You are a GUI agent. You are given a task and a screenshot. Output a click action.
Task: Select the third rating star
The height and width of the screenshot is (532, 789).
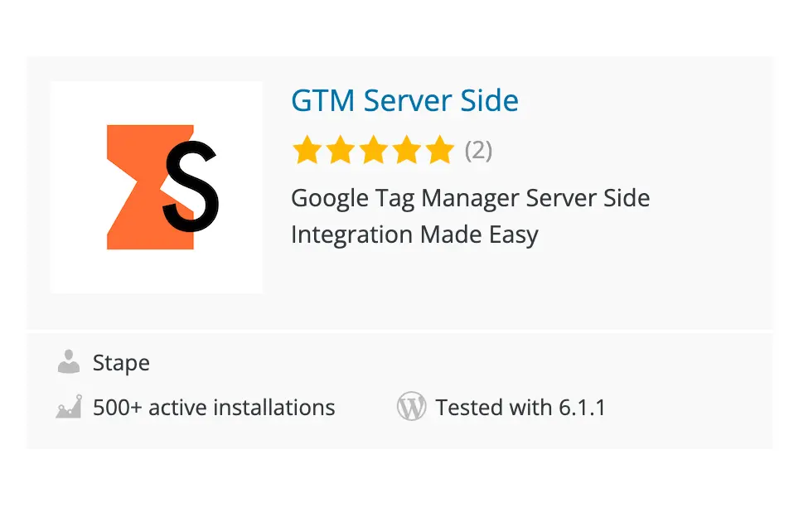pyautogui.click(x=373, y=150)
